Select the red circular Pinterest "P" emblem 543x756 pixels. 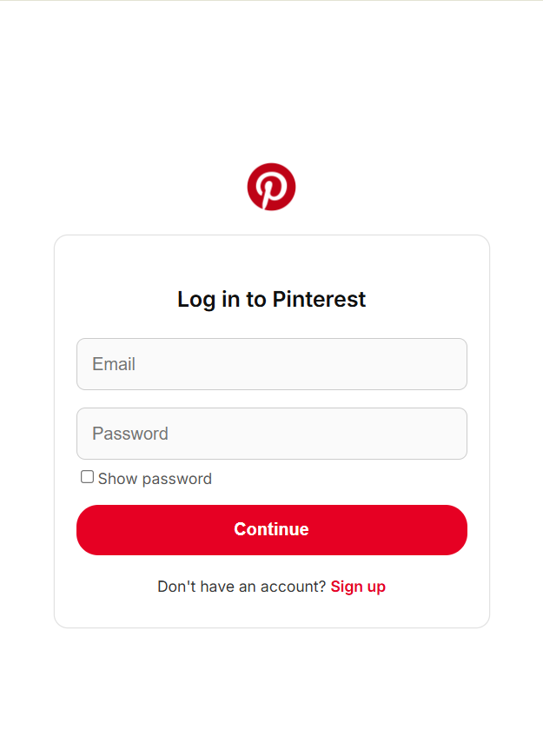coord(271,187)
